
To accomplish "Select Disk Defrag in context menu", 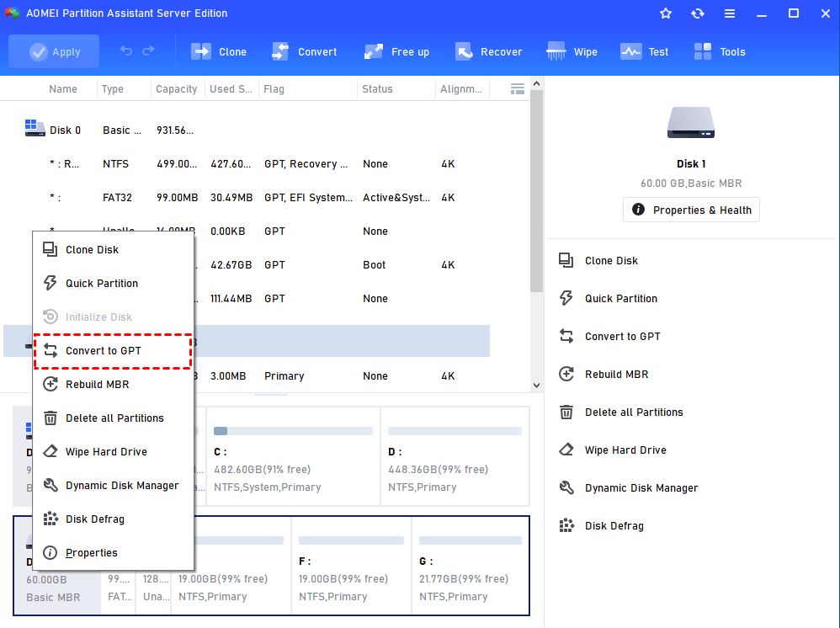I will click(113, 519).
